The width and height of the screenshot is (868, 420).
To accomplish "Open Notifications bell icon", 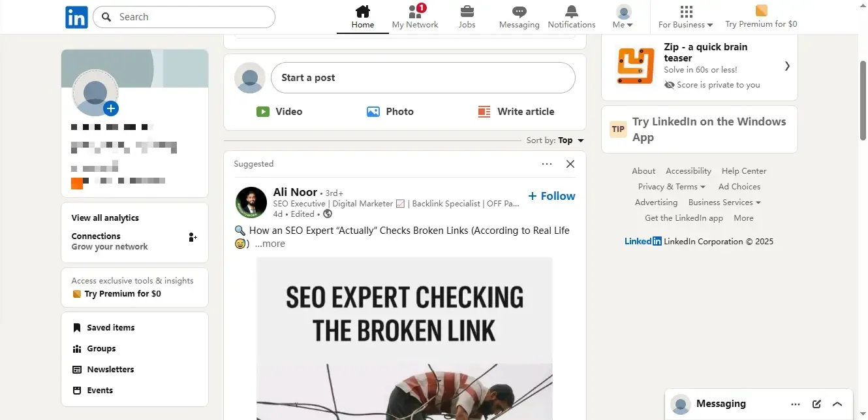I will pyautogui.click(x=572, y=12).
